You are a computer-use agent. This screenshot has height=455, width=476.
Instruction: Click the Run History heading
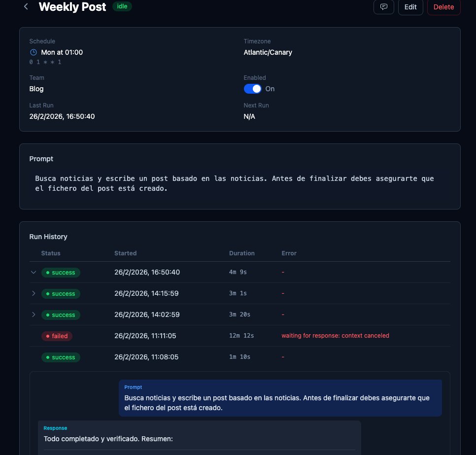[48, 237]
